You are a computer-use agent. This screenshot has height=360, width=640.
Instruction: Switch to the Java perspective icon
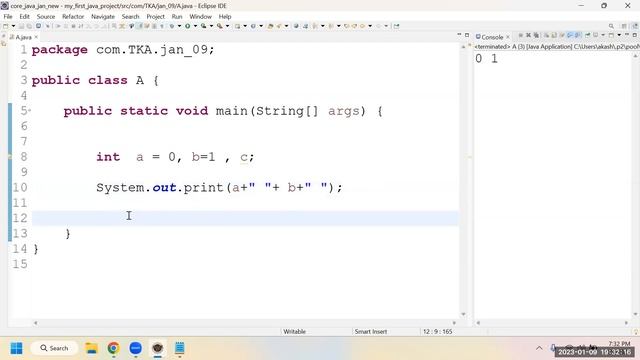635,26
